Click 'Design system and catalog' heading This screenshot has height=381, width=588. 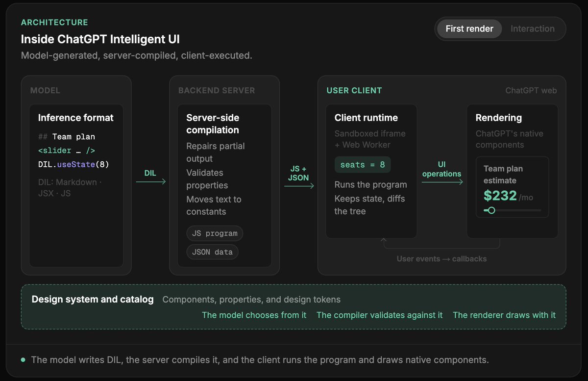tap(93, 299)
